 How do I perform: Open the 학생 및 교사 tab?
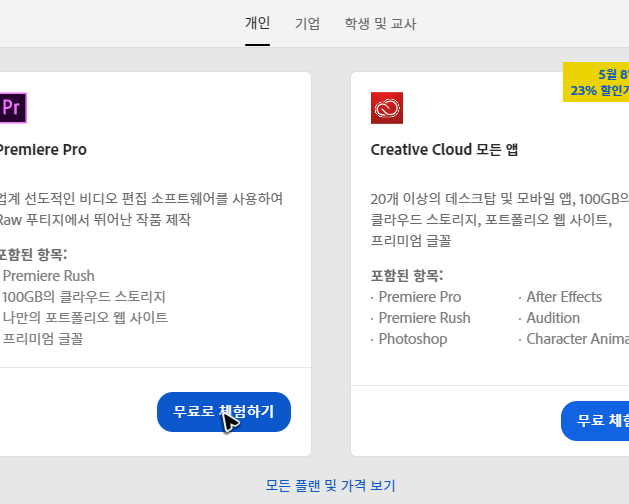380,24
